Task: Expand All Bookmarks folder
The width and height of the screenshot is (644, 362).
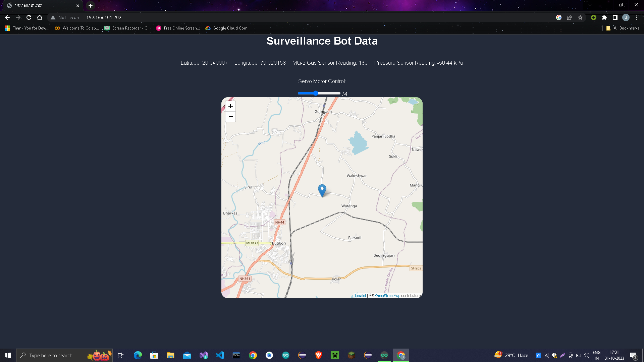Action: (x=622, y=28)
